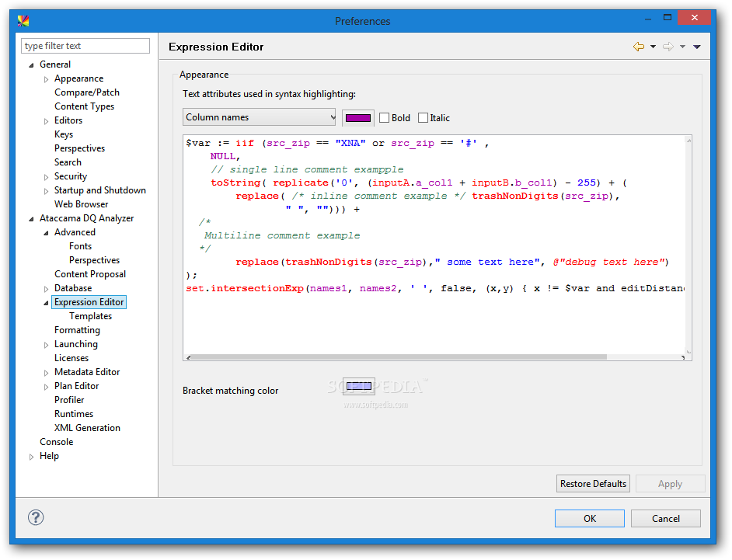
Task: Click the Apply button
Action: click(x=670, y=483)
